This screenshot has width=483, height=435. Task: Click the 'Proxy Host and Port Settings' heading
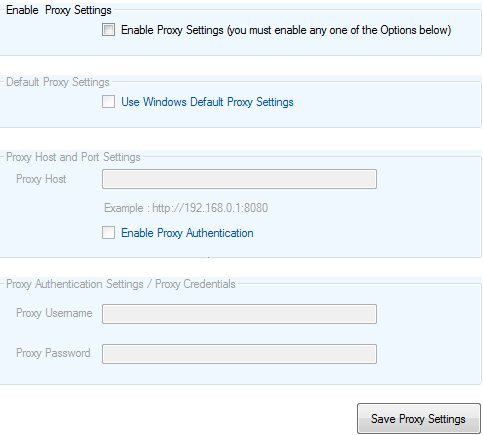(73, 157)
